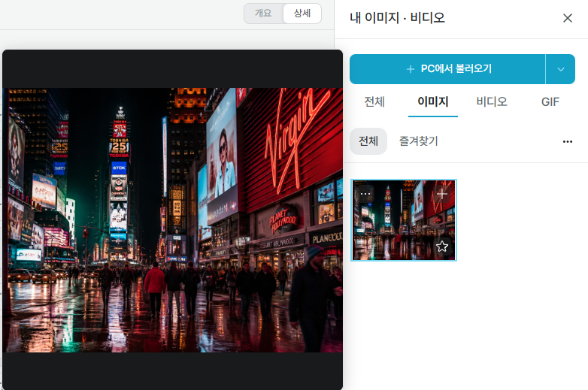Click the PC에서 불러오기 upload button
The height and width of the screenshot is (390, 588).
447,69
